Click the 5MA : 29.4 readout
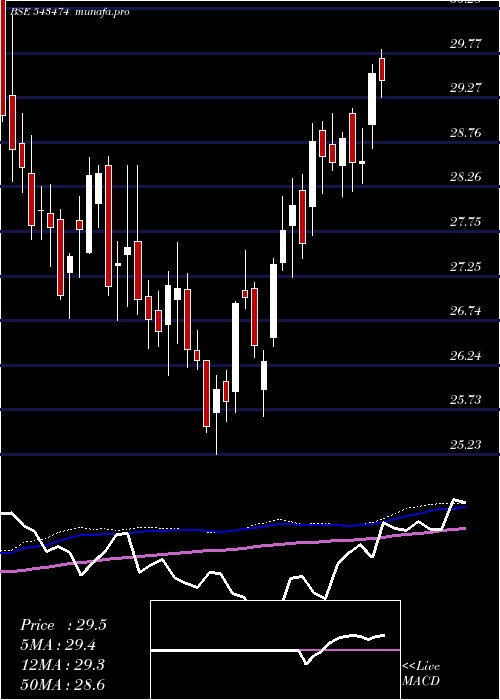 (58, 645)
